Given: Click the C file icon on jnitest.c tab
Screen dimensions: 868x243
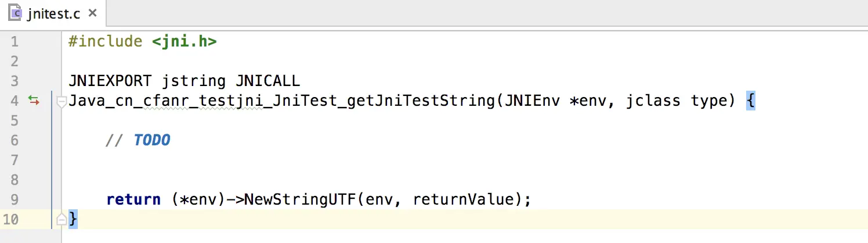Looking at the screenshot, I should click(x=16, y=12).
